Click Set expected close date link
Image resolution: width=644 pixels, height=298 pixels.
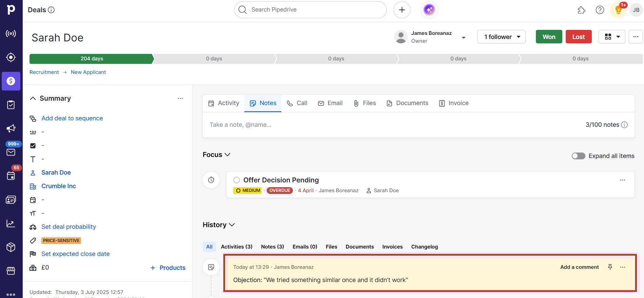click(76, 254)
